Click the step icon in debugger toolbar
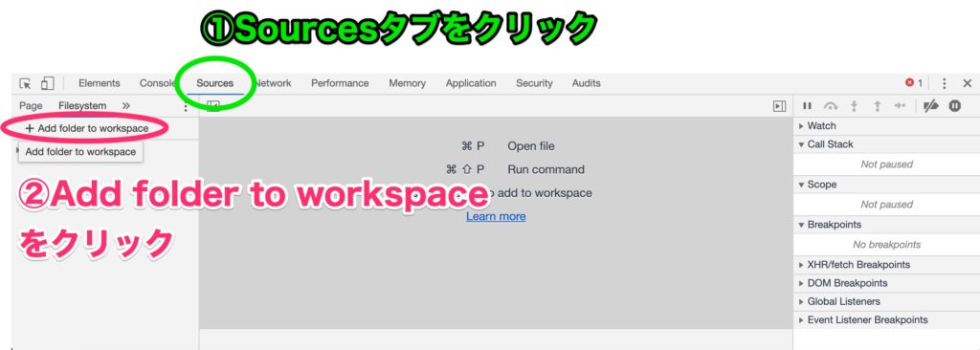This screenshot has width=980, height=350. [x=900, y=106]
